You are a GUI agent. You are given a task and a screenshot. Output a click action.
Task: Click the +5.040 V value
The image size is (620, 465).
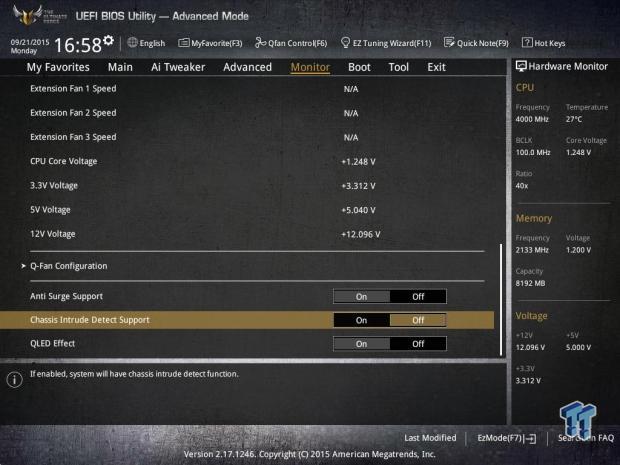[358, 210]
